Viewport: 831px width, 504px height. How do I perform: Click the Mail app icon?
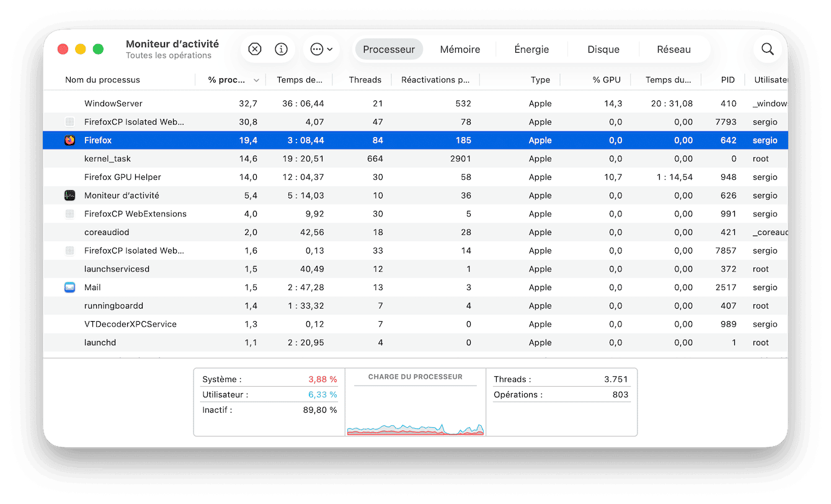tap(69, 287)
